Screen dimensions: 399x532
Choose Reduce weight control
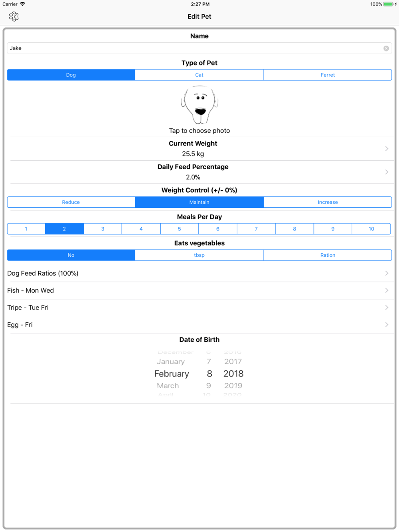coord(71,202)
